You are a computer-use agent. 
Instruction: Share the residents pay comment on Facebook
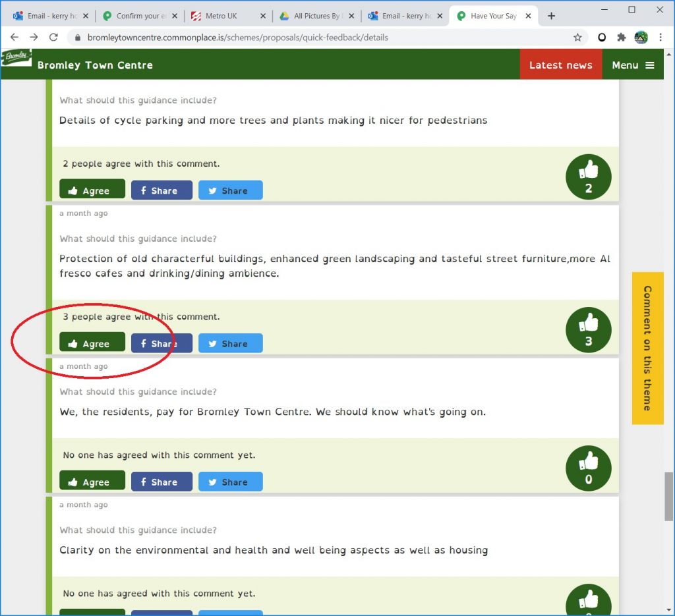(x=162, y=482)
